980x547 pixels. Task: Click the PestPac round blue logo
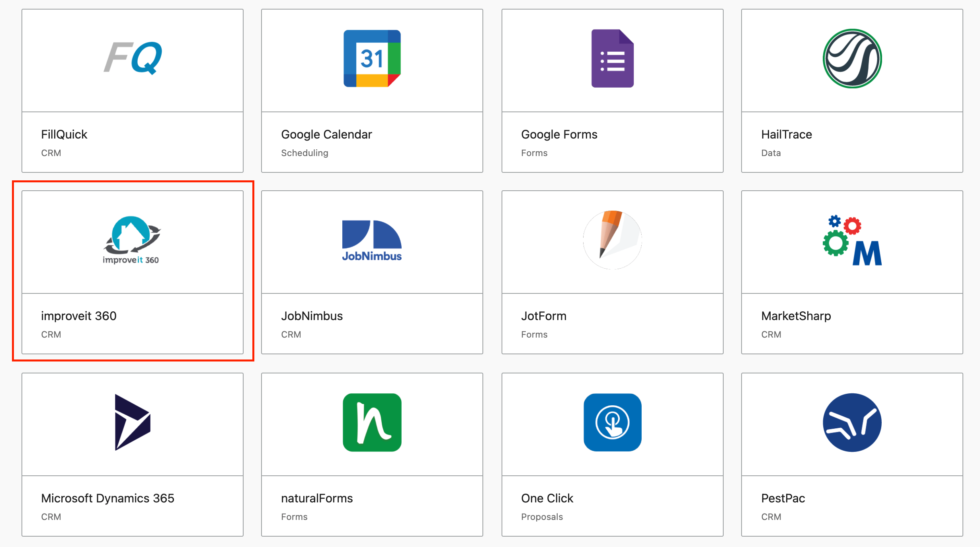852,422
